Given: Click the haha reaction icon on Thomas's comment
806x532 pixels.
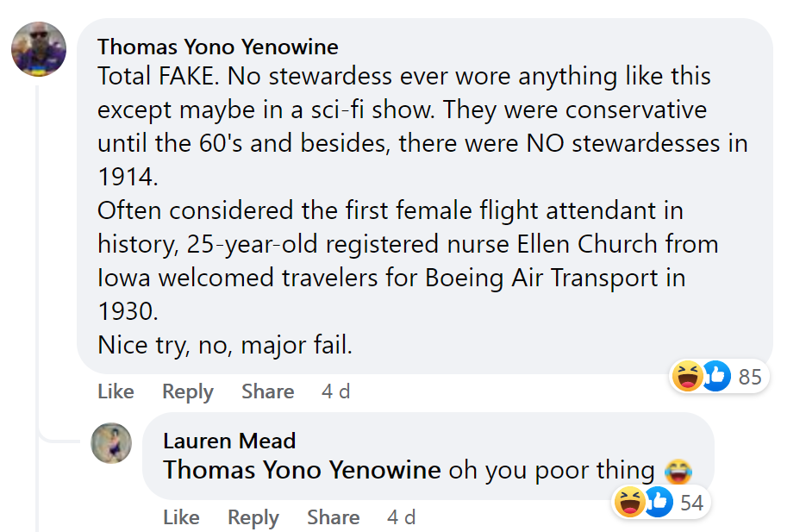Looking at the screenshot, I should point(687,376).
